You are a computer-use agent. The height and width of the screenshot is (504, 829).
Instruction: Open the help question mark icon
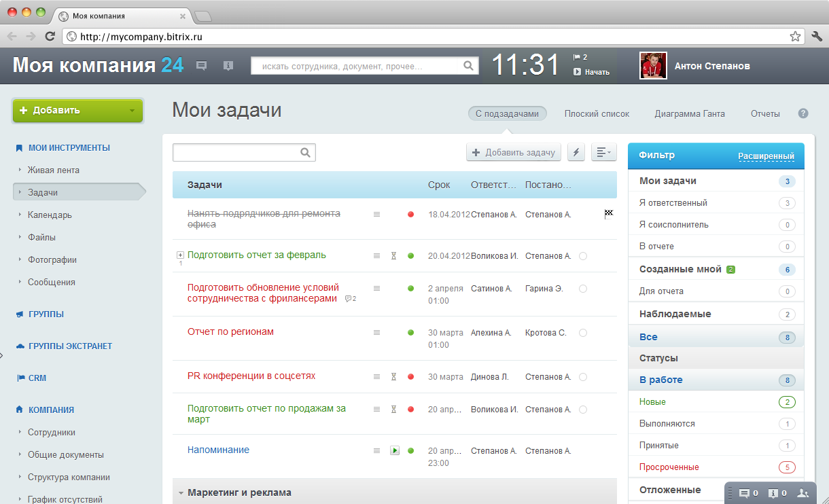[803, 113]
